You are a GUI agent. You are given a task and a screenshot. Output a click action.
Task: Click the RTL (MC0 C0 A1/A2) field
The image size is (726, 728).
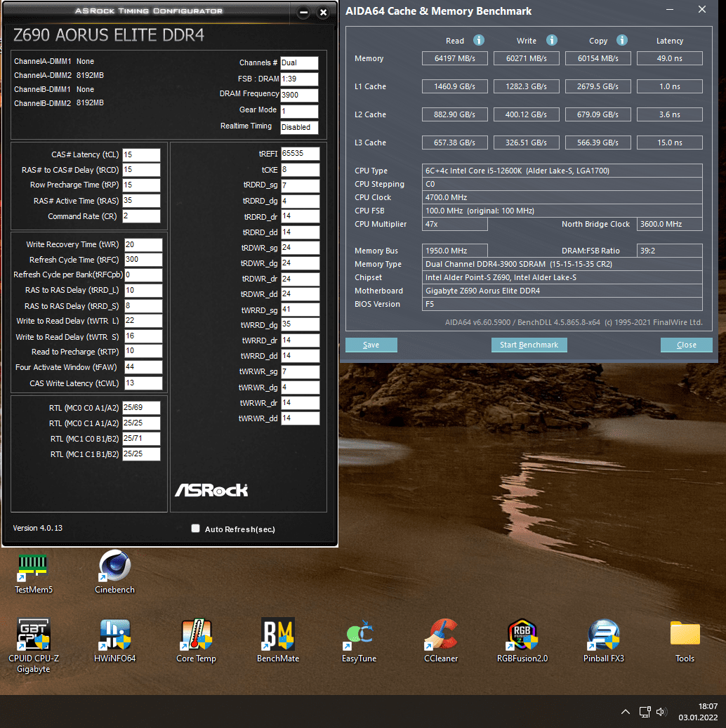pos(141,408)
